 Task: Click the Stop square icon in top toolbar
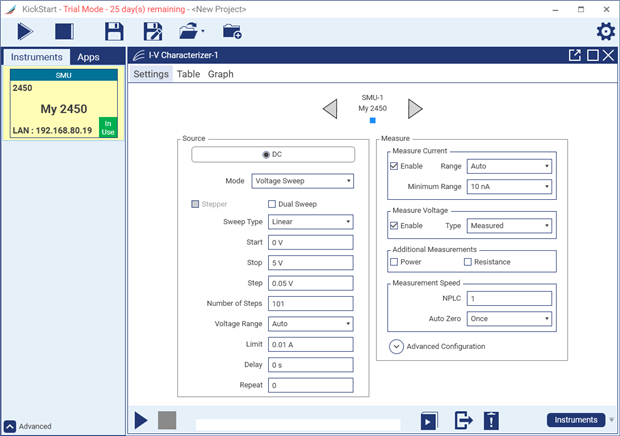pos(64,31)
